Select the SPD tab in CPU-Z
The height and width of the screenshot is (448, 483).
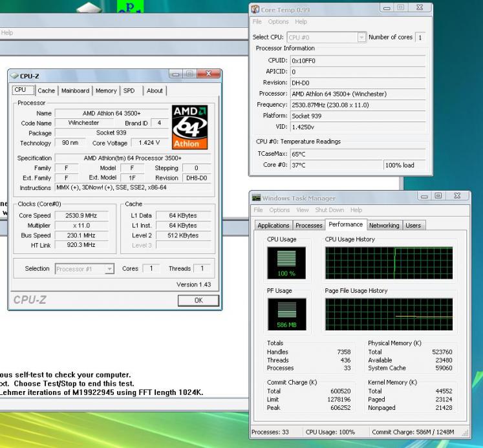pos(129,91)
